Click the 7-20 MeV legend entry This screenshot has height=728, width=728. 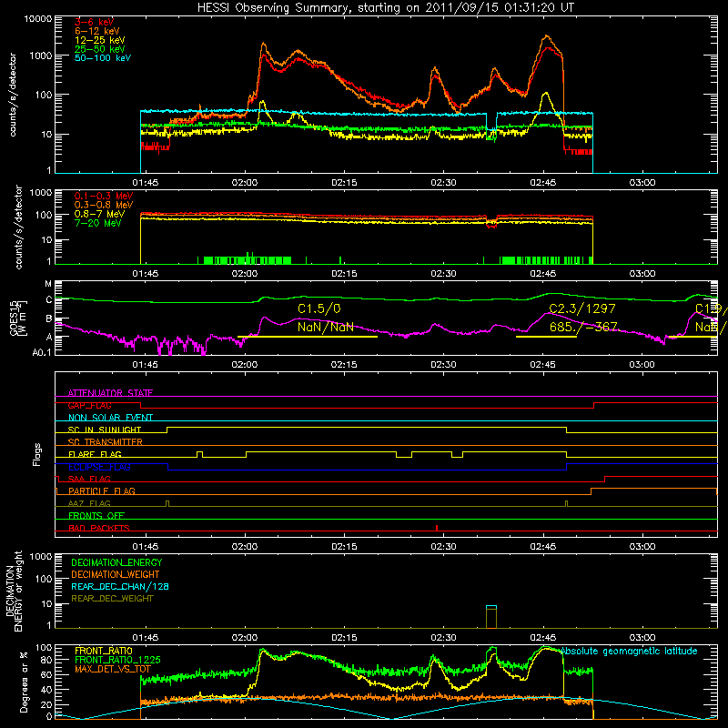(97, 223)
